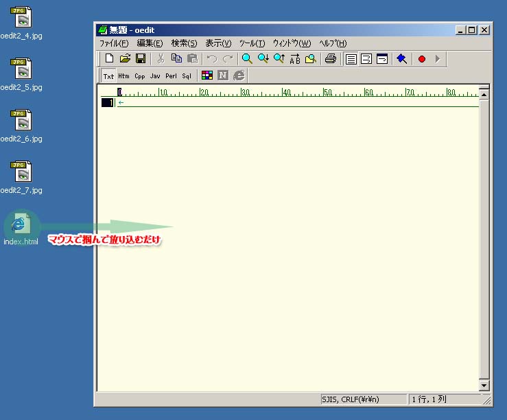The image size is (507, 420).
Task: Toggle Cpp syntax mode
Action: click(x=140, y=76)
